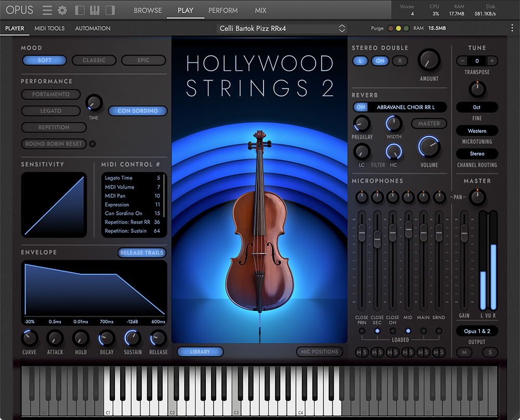Open the Opus hamburger main menu
This screenshot has width=520, height=420.
coord(47,10)
